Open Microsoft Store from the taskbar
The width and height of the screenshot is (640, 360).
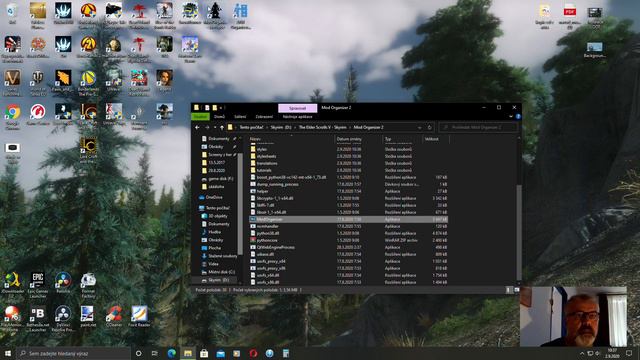pyautogui.click(x=204, y=353)
